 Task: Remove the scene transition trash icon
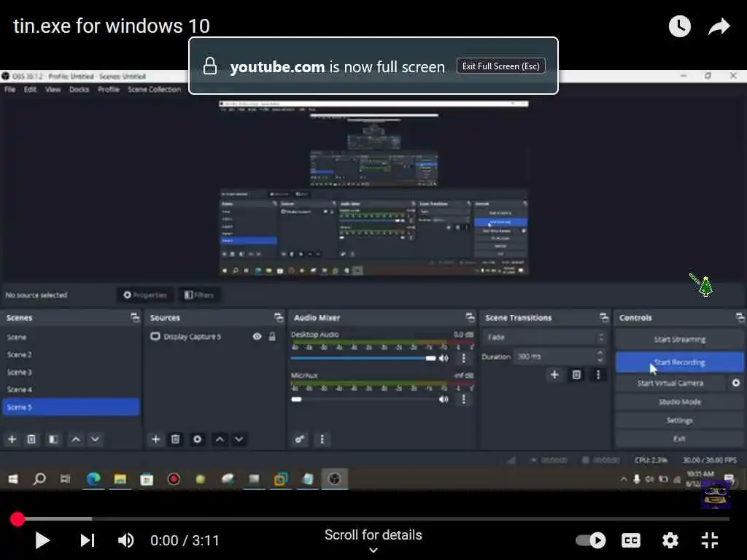[x=576, y=375]
